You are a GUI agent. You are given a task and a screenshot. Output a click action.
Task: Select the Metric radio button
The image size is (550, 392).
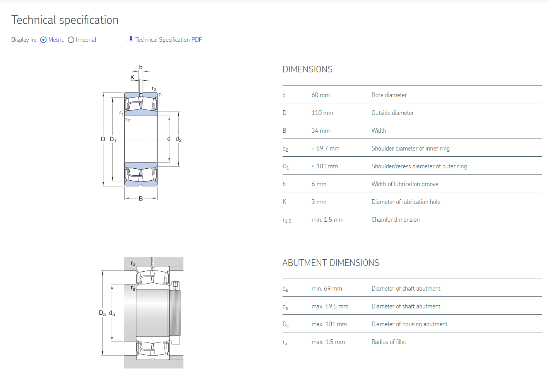pos(43,40)
